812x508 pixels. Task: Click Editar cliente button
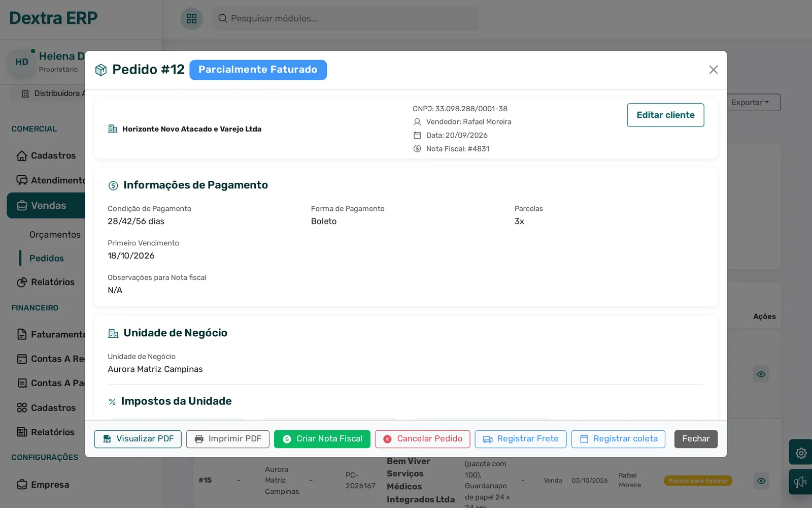pyautogui.click(x=665, y=115)
